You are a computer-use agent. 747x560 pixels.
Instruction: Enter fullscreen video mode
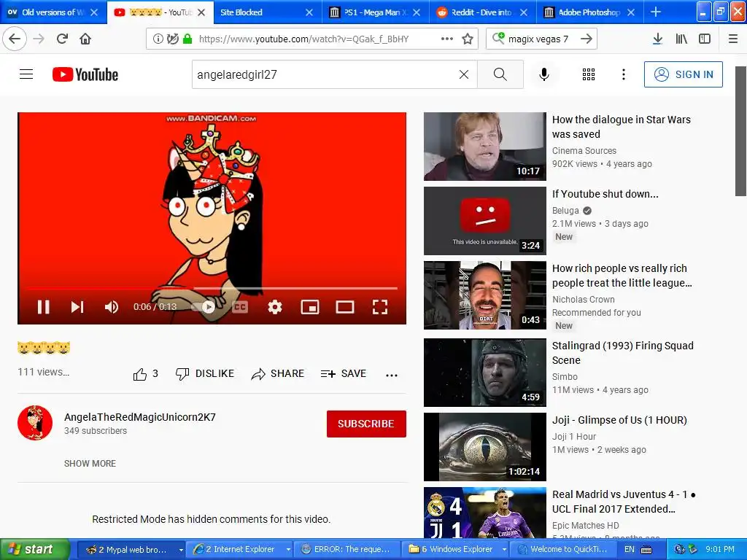click(x=379, y=307)
